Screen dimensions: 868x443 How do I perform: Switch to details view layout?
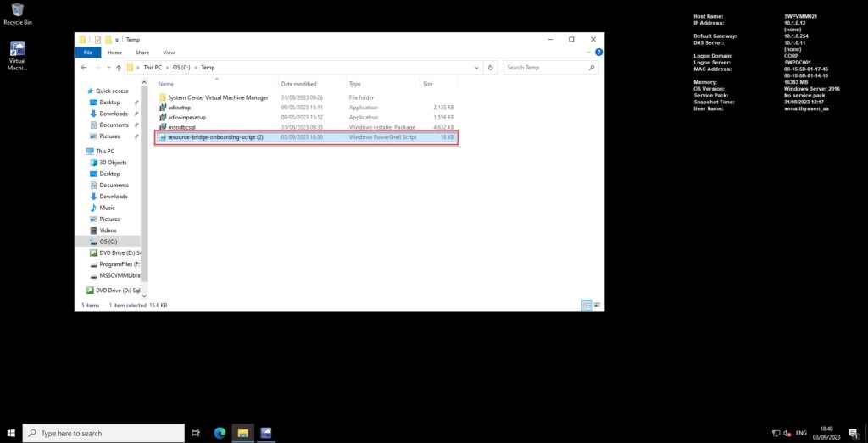[x=586, y=305]
